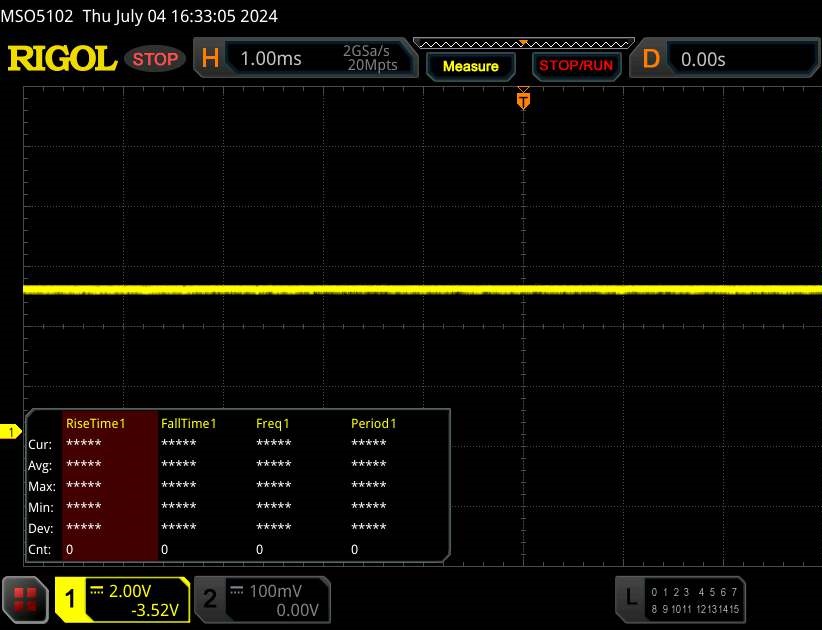This screenshot has width=822, height=630.
Task: Toggle channel 1 using its yellow number badge
Action: click(x=71, y=599)
